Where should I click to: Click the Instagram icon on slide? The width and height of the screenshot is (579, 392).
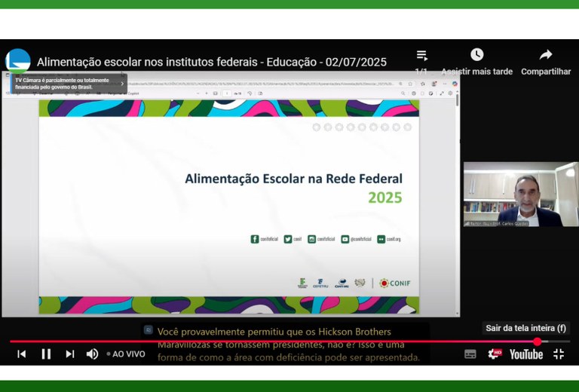coord(311,239)
